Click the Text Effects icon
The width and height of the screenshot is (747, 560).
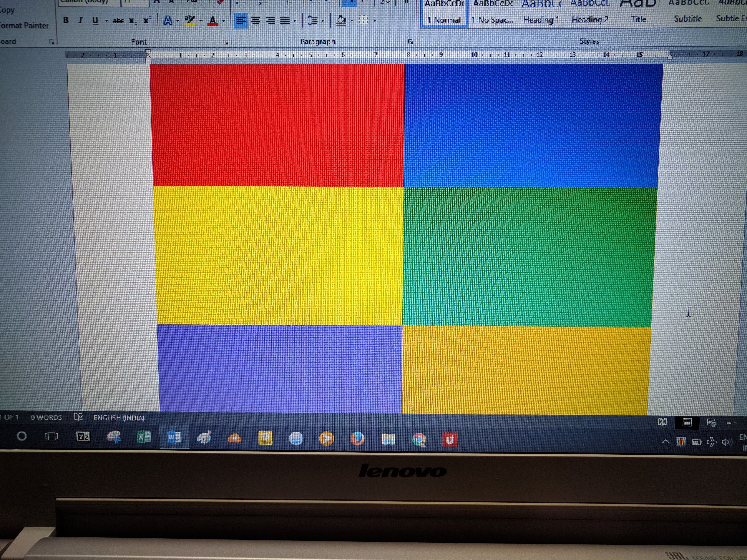[x=168, y=21]
